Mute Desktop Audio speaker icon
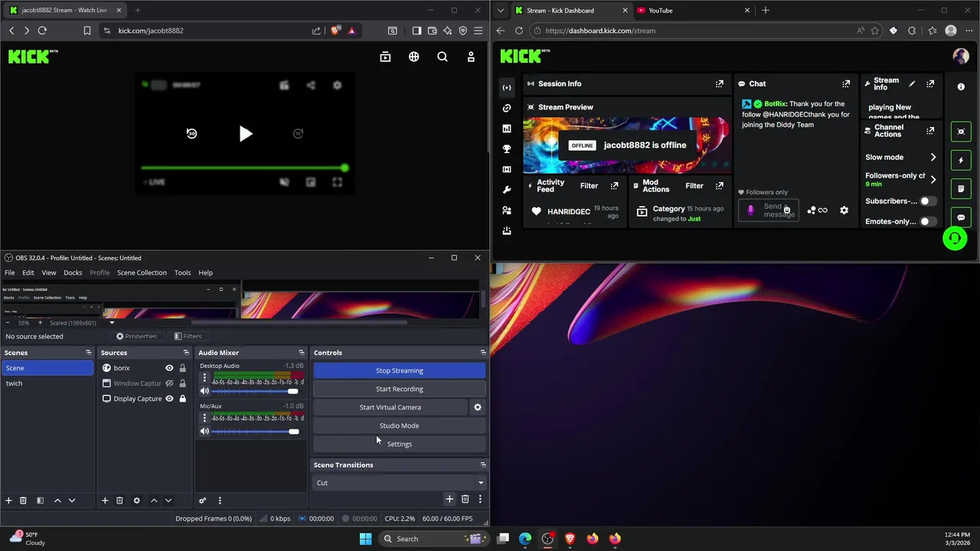 pyautogui.click(x=204, y=391)
